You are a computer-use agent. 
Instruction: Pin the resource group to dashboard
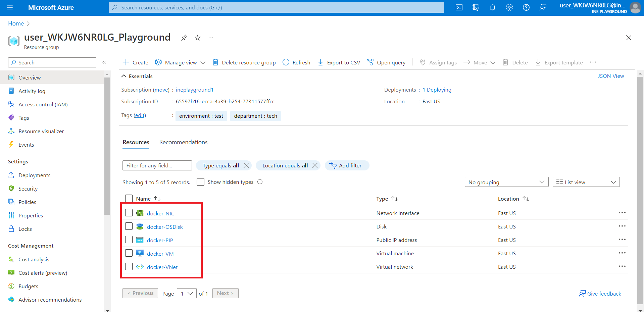pyautogui.click(x=184, y=38)
